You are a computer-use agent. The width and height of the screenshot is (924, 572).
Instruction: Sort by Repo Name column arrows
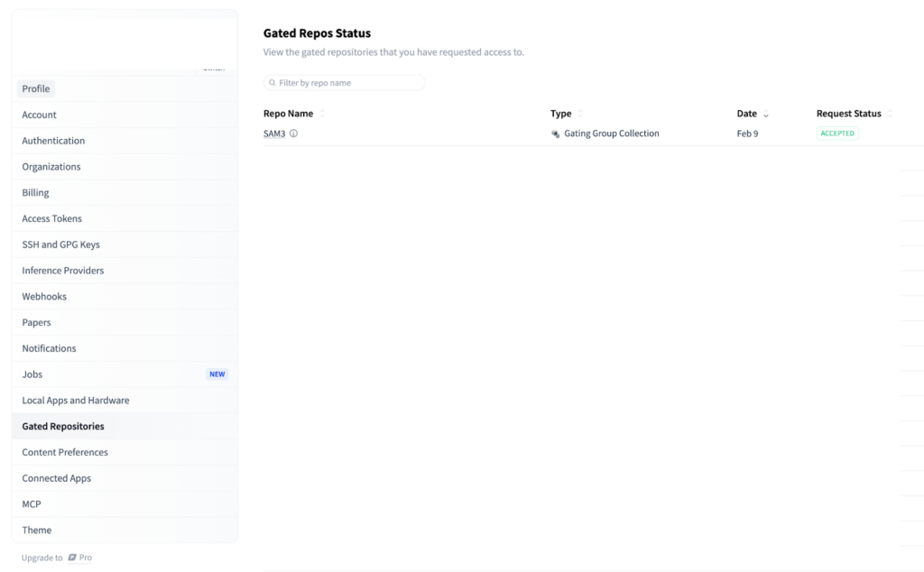(x=322, y=115)
